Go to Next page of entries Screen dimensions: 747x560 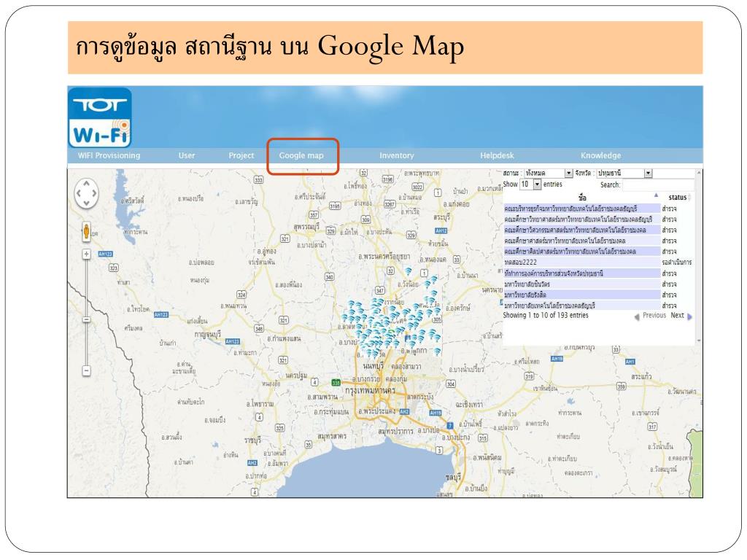[677, 315]
